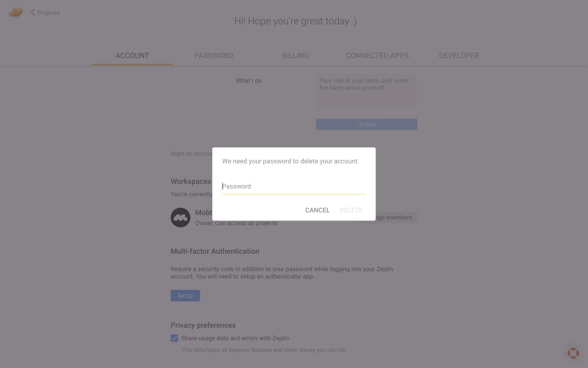This screenshot has width=588, height=368.
Task: Click Setup for multi-factor authentication
Action: [185, 296]
